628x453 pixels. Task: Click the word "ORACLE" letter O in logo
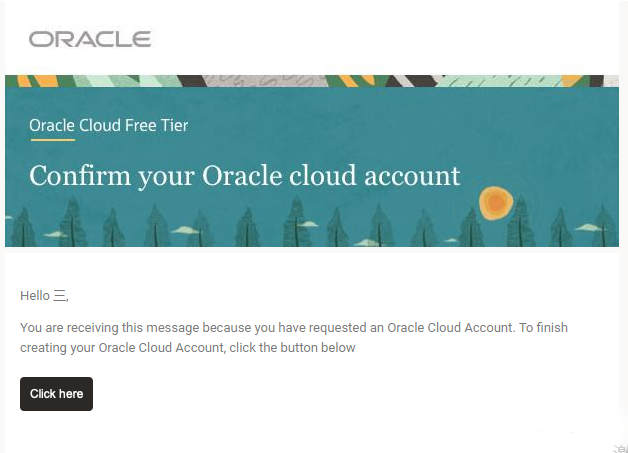pyautogui.click(x=40, y=39)
